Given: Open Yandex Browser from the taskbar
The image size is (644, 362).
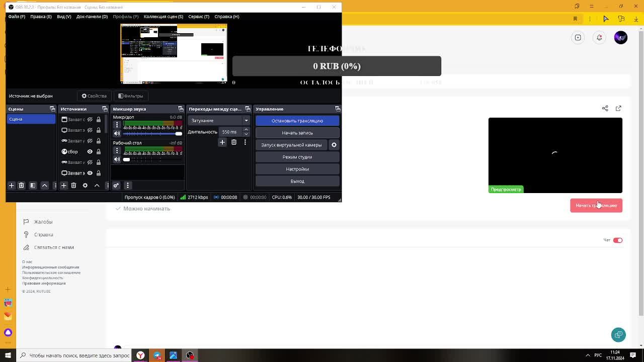Looking at the screenshot, I should click(140, 355).
